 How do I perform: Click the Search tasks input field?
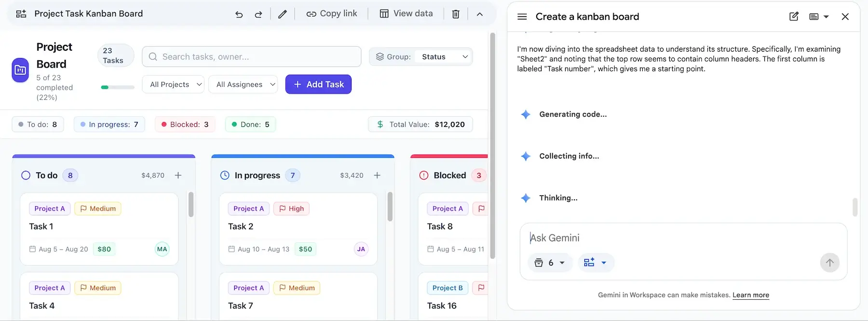tap(252, 56)
